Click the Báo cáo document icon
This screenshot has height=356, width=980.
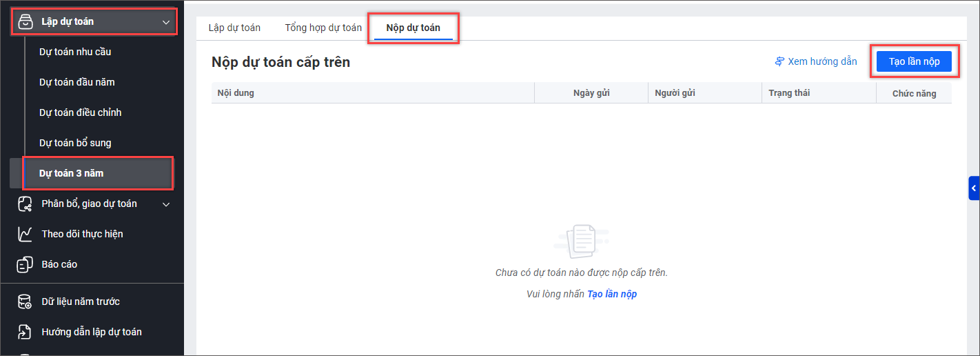[x=25, y=264]
